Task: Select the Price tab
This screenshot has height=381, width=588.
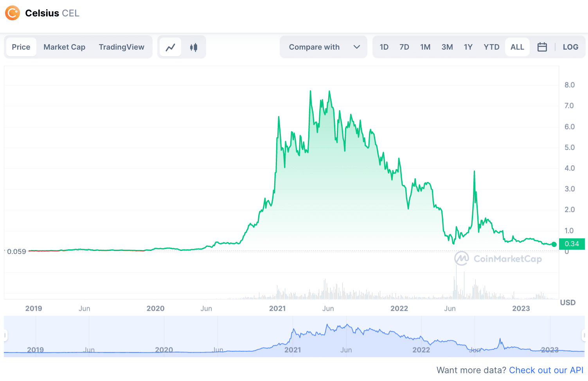Action: pyautogui.click(x=21, y=47)
